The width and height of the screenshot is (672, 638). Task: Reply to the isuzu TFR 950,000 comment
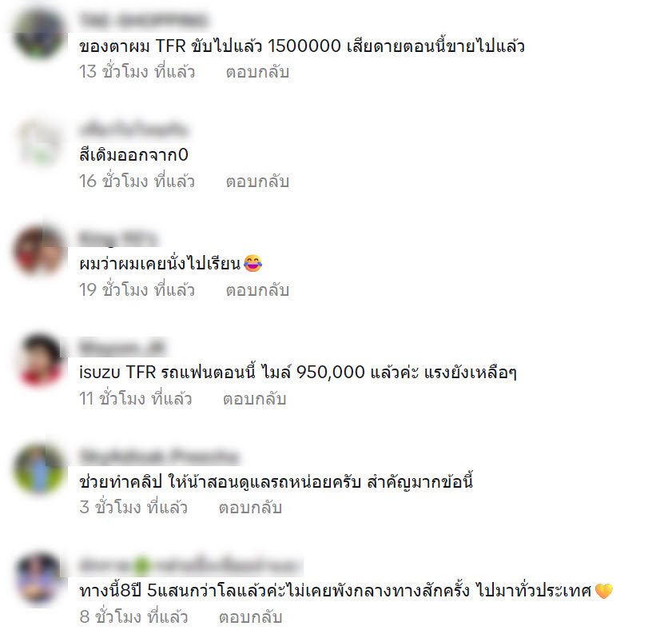coord(255,399)
